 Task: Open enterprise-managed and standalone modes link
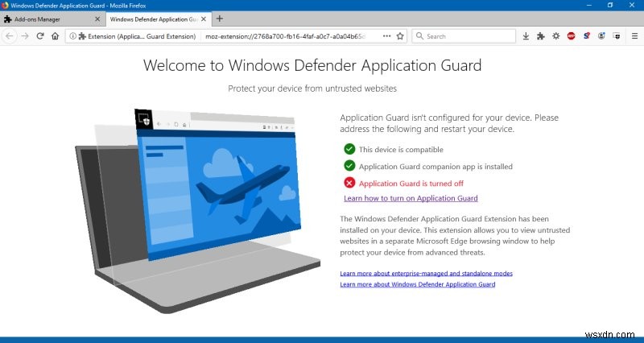[427, 273]
